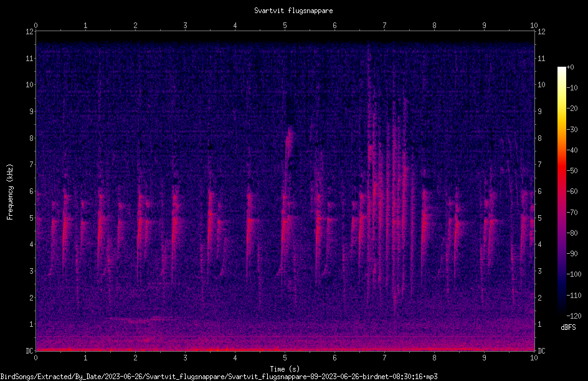Click the "5" tick on the left frequency axis

pos(32,218)
